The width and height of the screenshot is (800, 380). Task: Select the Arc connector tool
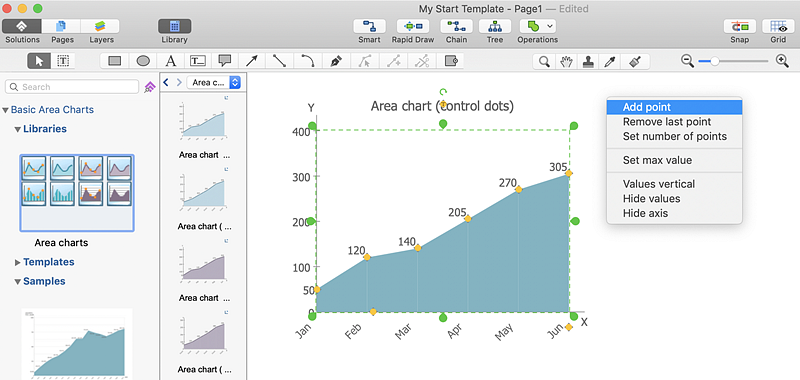click(307, 62)
